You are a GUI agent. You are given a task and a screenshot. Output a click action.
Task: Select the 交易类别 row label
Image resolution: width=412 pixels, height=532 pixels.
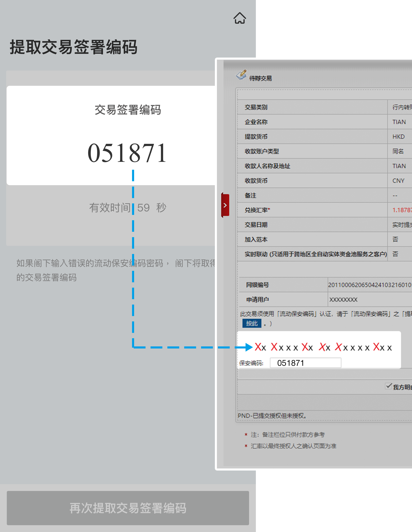pos(256,107)
